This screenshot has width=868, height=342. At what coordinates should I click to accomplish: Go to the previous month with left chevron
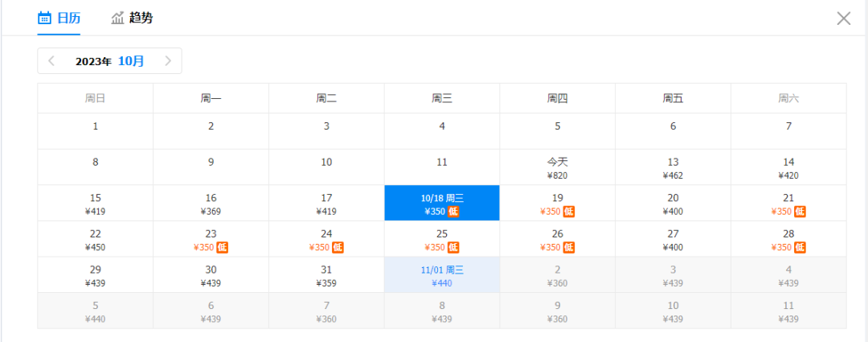pyautogui.click(x=51, y=61)
